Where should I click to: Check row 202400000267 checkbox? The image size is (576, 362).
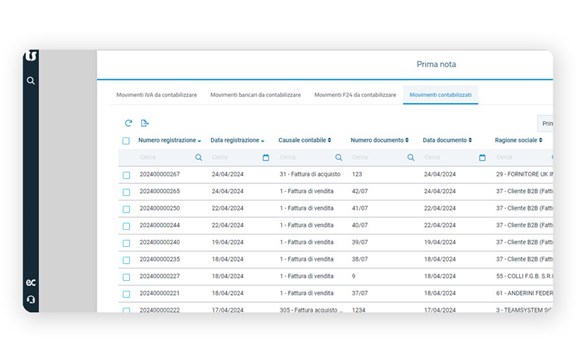(126, 175)
